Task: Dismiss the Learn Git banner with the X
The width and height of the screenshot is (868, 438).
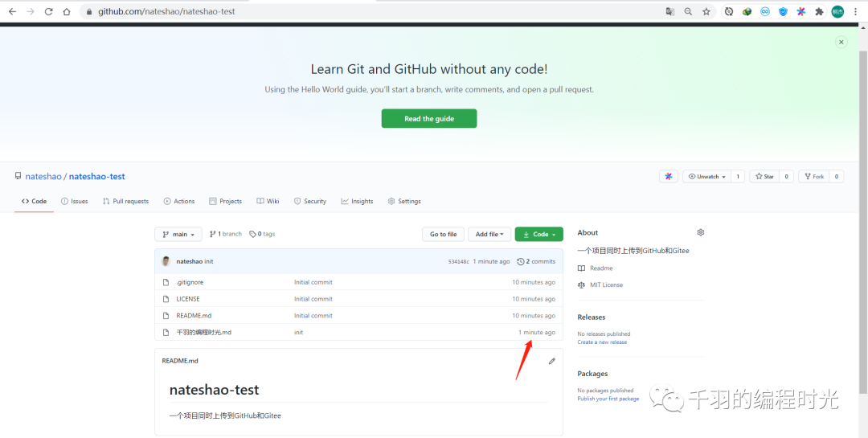Action: click(841, 42)
